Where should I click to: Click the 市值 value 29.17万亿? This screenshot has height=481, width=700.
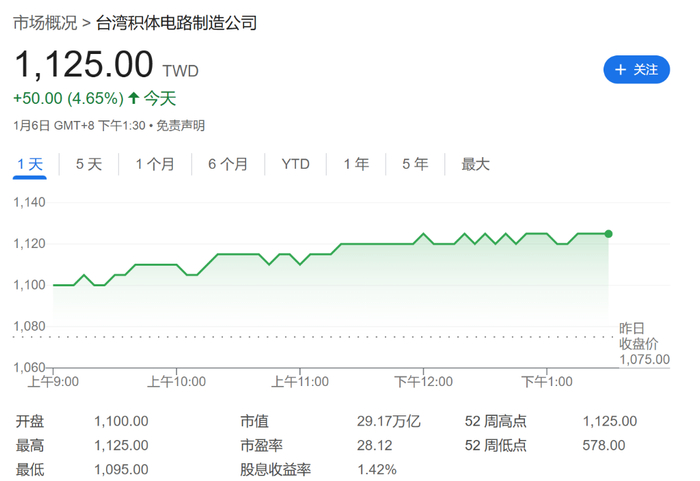388,421
